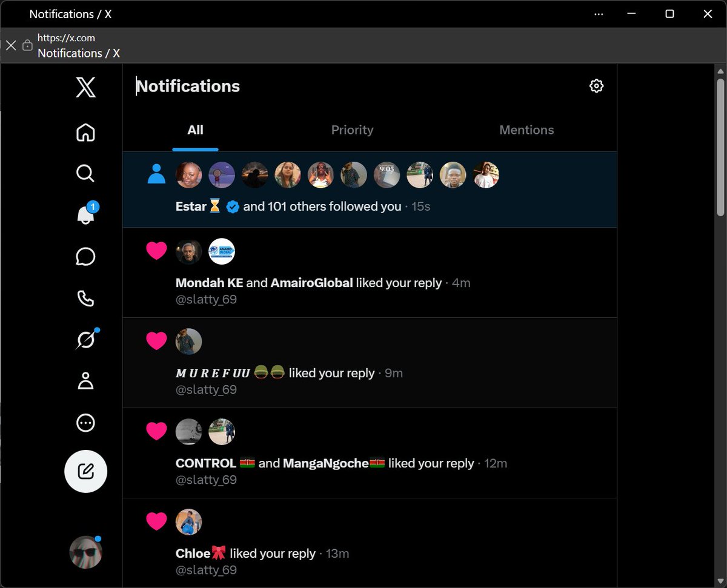The image size is (727, 588).
Task: Open the last follower avatar in white shirt
Action: 486,175
